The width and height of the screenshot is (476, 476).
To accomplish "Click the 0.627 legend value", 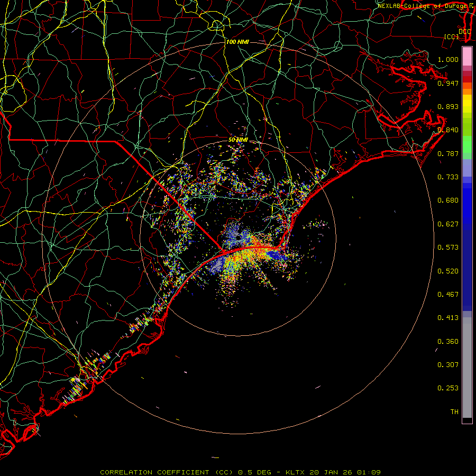I will click(448, 224).
